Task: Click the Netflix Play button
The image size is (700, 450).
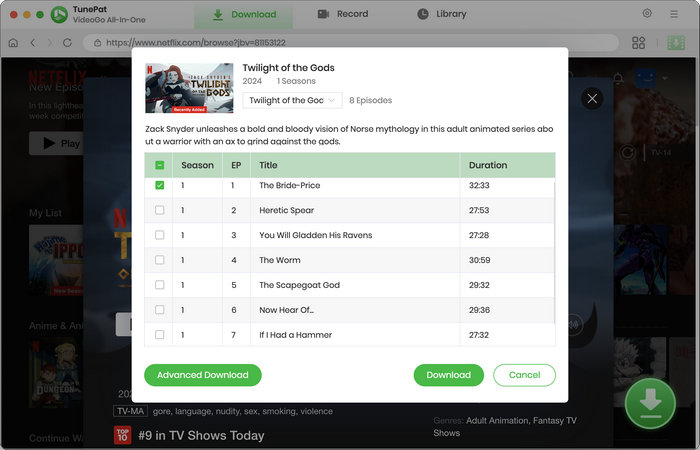Action: click(x=57, y=143)
